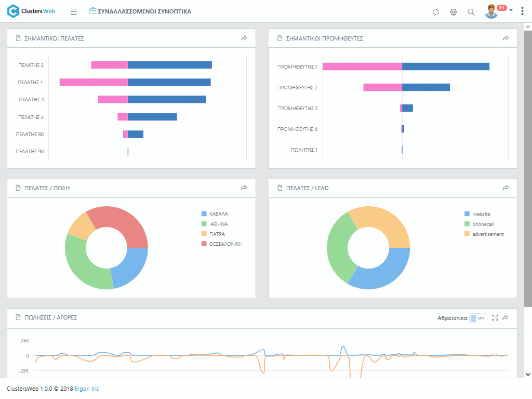The image size is (532, 399).
Task: Open settings gear icon
Action: (x=453, y=12)
